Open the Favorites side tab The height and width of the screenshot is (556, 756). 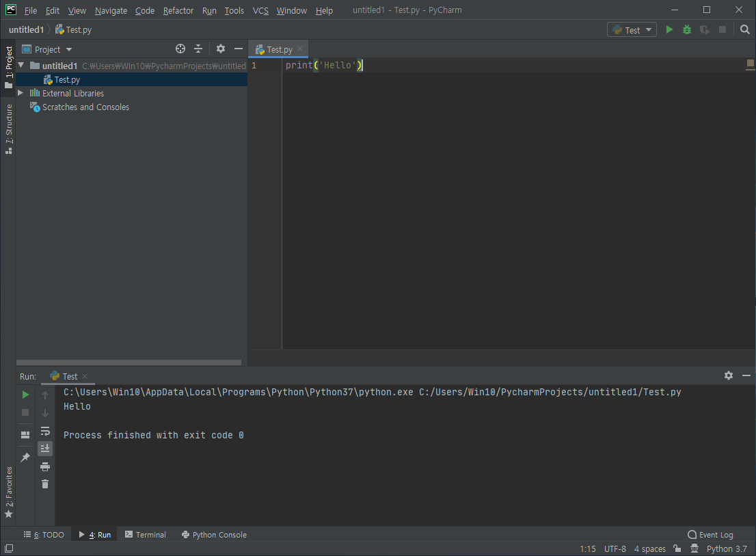(x=8, y=492)
